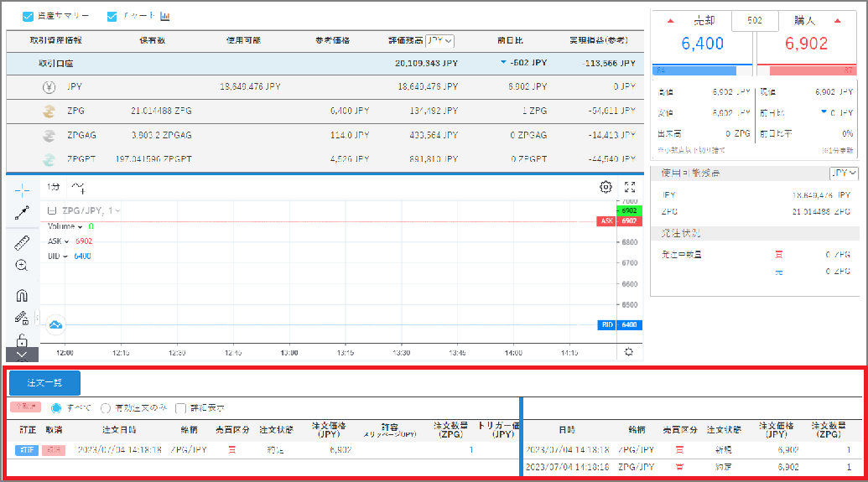This screenshot has height=482, width=868.
Task: Click 21.014488 ZPG holdings cell
Action: 161,111
